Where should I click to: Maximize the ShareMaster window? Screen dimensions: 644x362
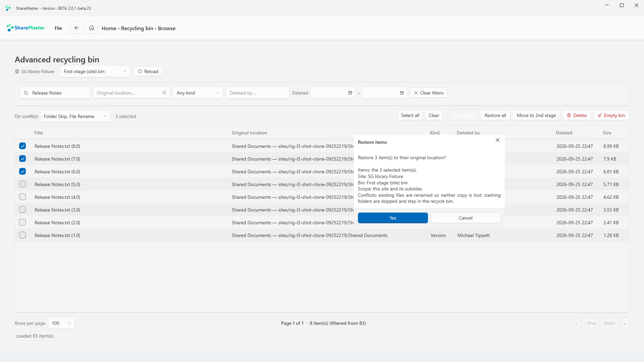622,5
